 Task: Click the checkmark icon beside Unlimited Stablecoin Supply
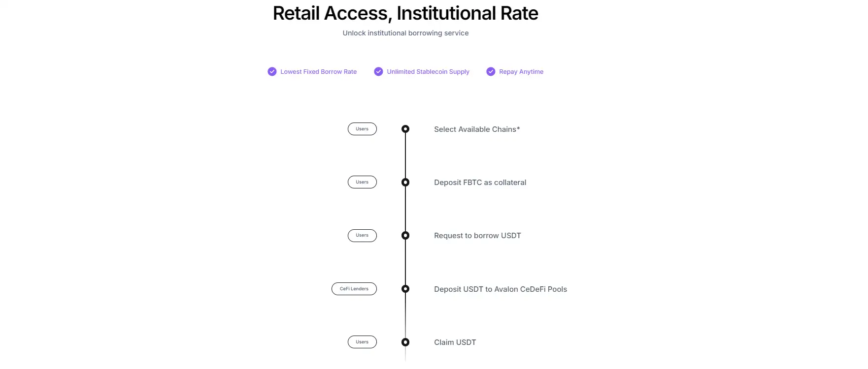pos(378,72)
